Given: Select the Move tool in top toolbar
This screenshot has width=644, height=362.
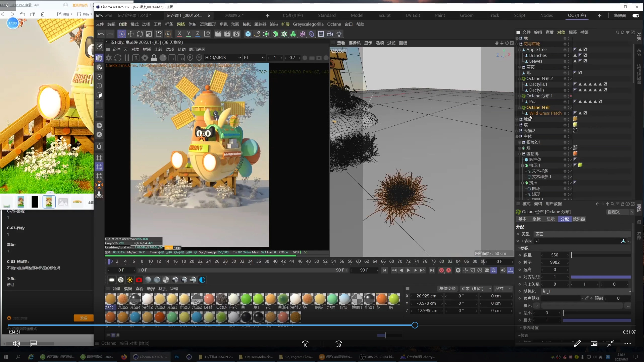Looking at the screenshot, I should point(131,34).
